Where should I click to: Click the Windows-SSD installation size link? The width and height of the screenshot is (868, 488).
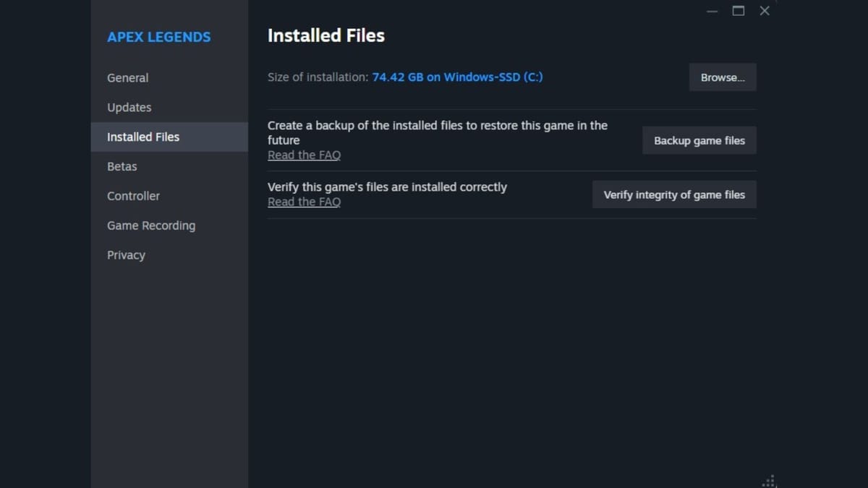click(x=457, y=77)
